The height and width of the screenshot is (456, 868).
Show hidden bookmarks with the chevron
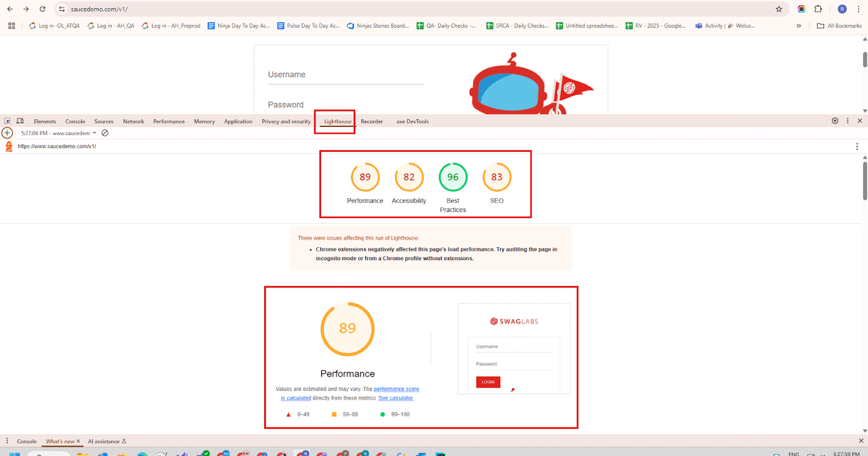click(x=799, y=26)
